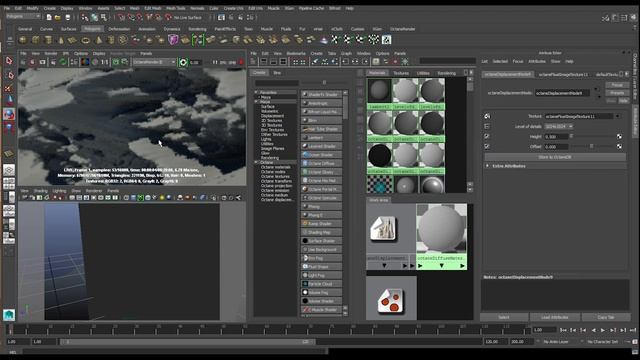
Task: Create a Lambert shader node
Action: (322, 138)
